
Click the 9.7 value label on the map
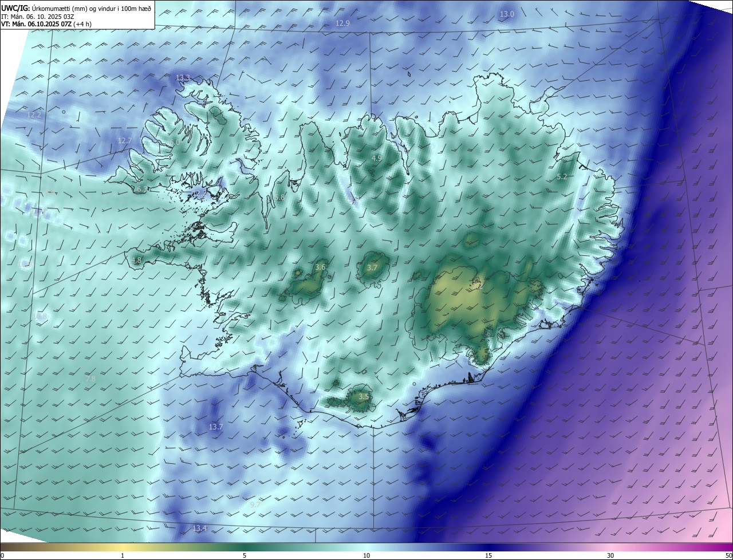point(255,505)
